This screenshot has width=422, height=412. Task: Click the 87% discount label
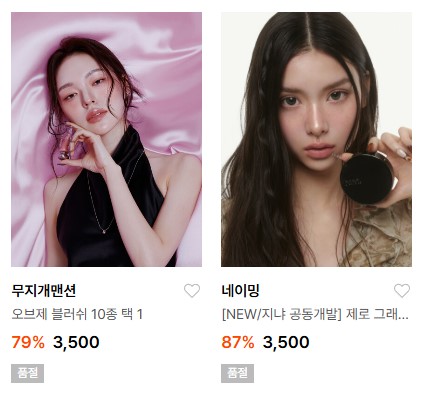pos(238,342)
